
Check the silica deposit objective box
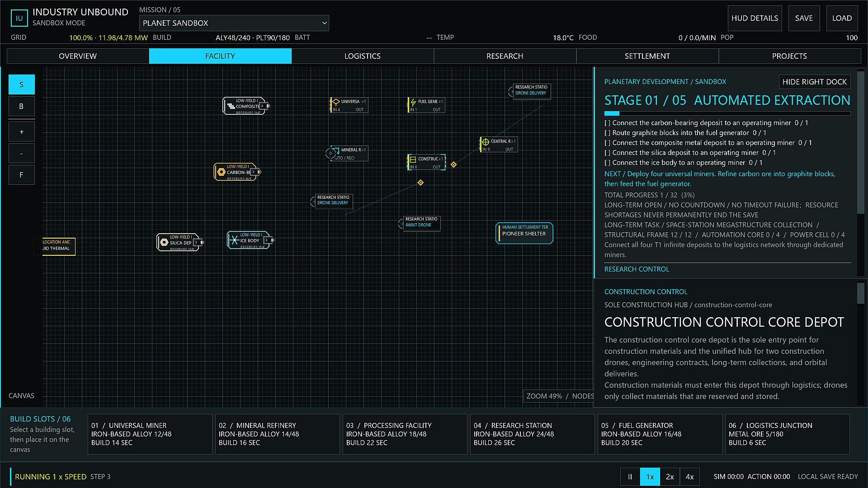tap(607, 153)
